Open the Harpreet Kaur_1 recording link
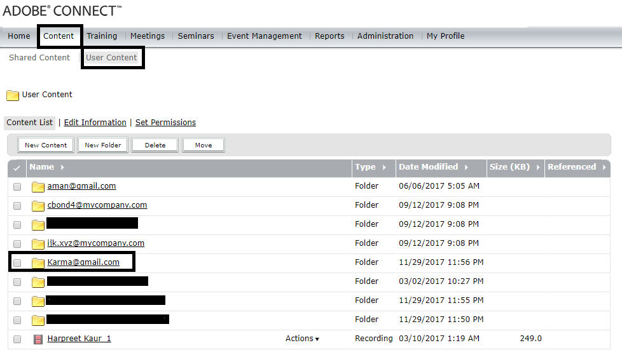This screenshot has width=622, height=364. pos(79,339)
